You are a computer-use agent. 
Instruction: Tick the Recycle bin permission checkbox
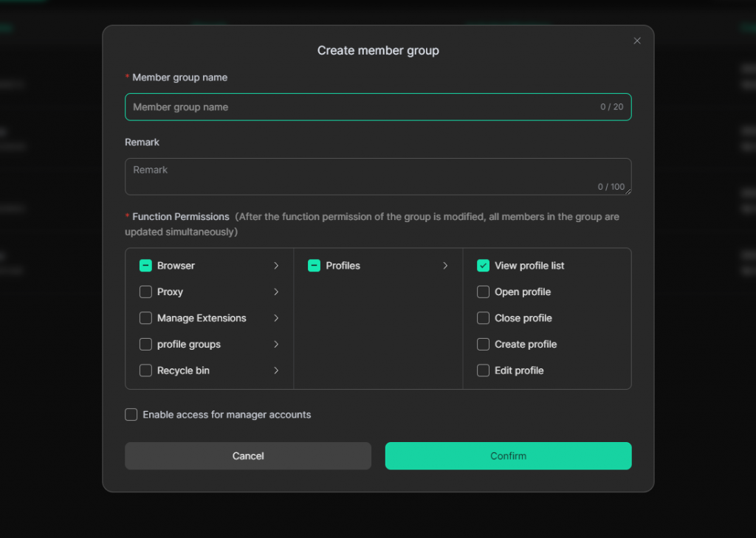tap(145, 370)
